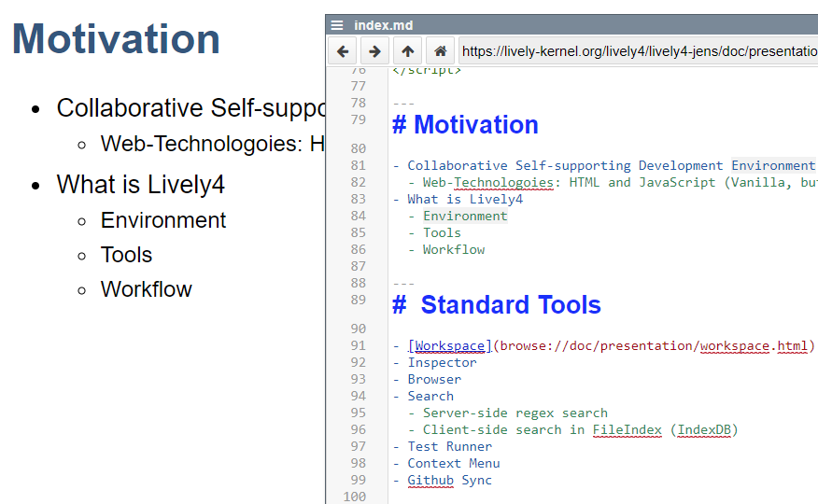The width and height of the screenshot is (818, 504).
Task: Click the 'Inspector' list entry in the editor
Action: point(442,363)
